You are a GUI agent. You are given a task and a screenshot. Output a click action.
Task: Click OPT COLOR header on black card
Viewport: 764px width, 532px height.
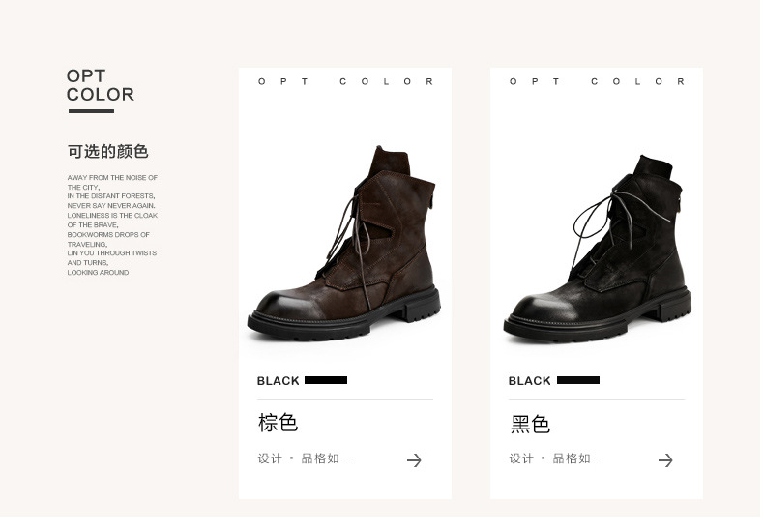(x=597, y=81)
